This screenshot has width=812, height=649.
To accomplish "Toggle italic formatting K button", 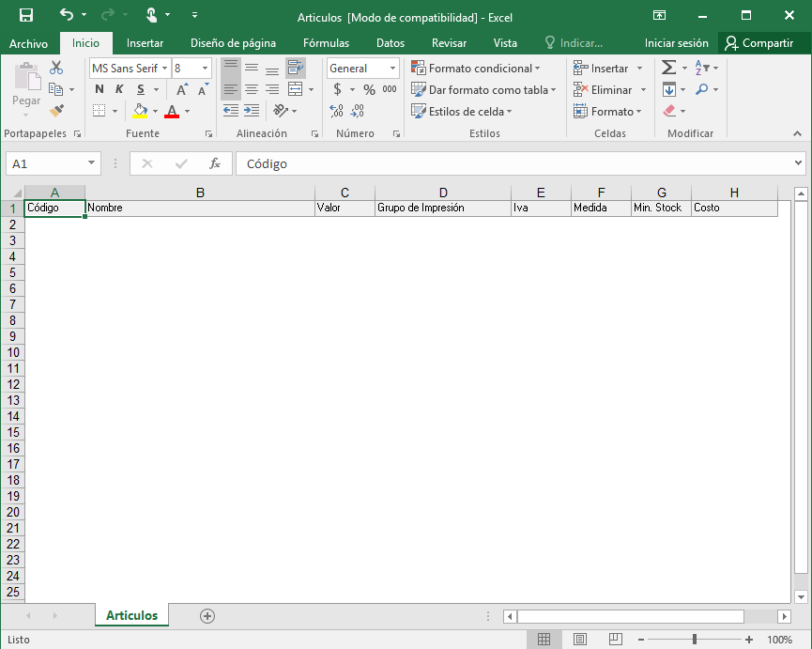I will pos(119,89).
